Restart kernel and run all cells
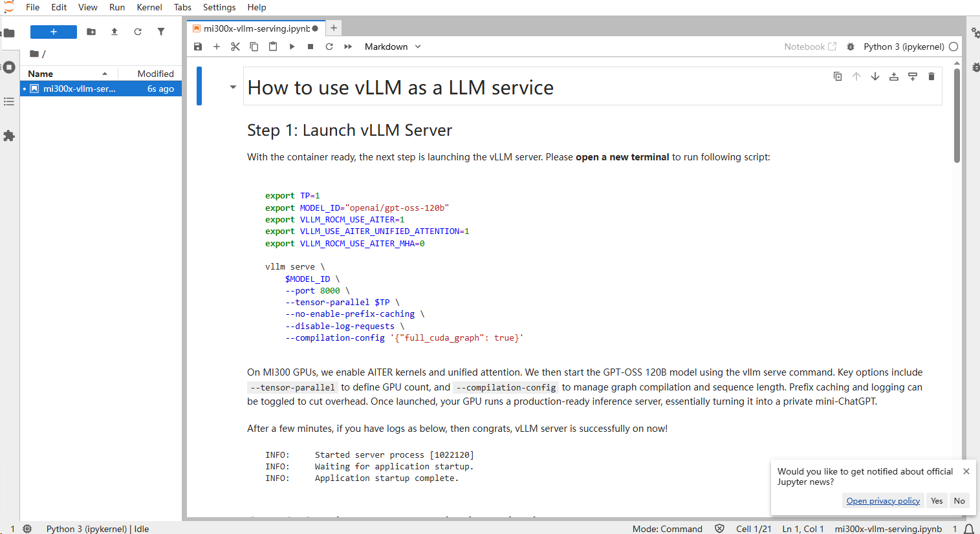Image resolution: width=980 pixels, height=534 pixels. 348,47
